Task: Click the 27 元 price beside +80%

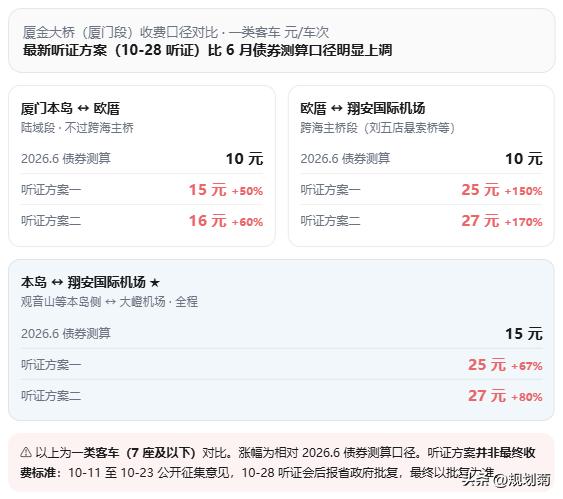Action: click(487, 396)
